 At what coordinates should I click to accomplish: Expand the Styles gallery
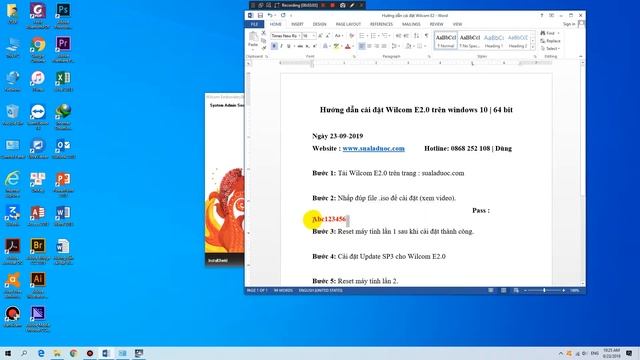pyautogui.click(x=533, y=47)
